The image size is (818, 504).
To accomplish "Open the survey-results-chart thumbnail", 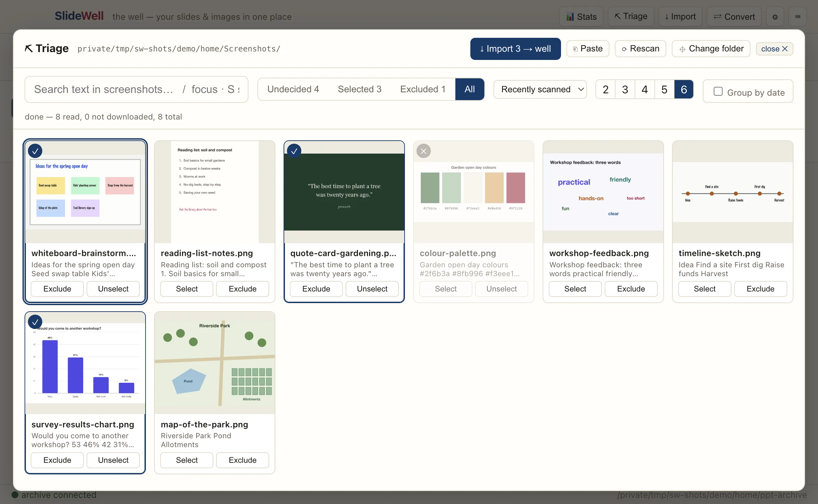I will [x=85, y=363].
